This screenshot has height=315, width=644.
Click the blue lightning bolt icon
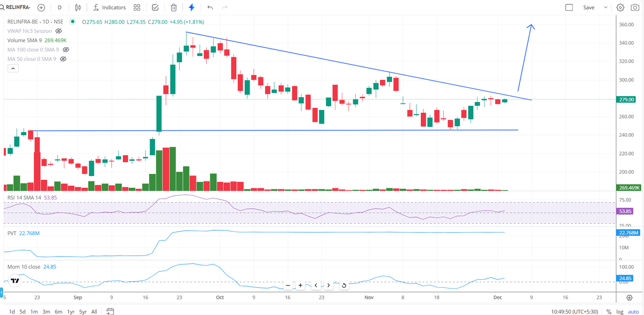[192, 8]
